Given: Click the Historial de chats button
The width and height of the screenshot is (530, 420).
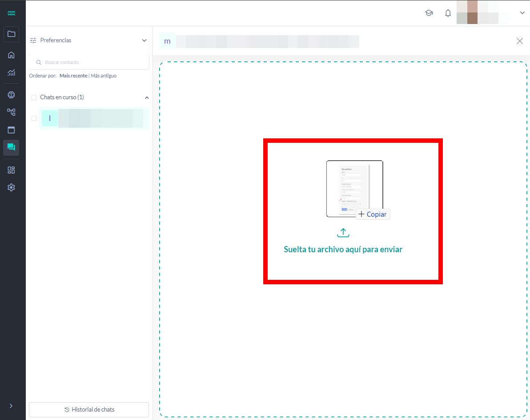Looking at the screenshot, I should click(x=89, y=409).
